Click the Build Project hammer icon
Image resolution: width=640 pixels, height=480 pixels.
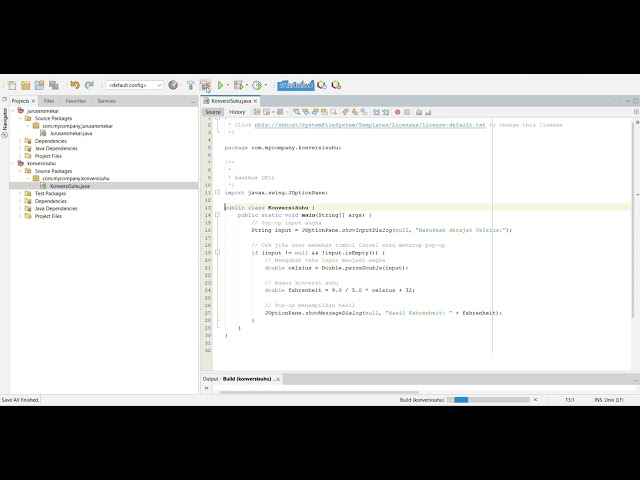191,85
